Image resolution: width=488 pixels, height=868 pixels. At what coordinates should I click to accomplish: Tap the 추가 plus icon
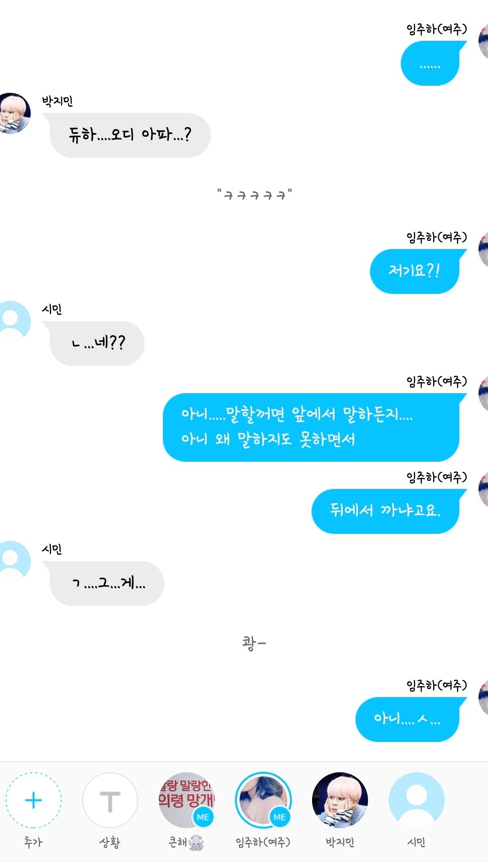pos(33,800)
